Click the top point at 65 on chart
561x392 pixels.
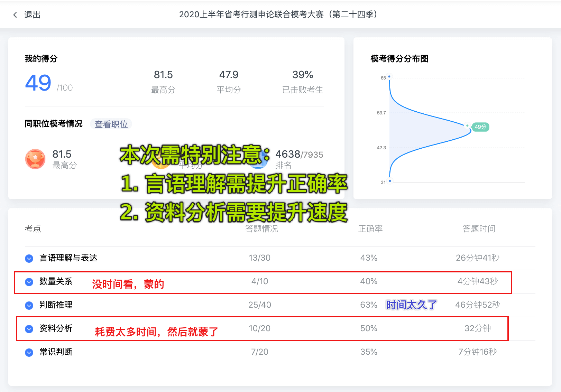(389, 77)
